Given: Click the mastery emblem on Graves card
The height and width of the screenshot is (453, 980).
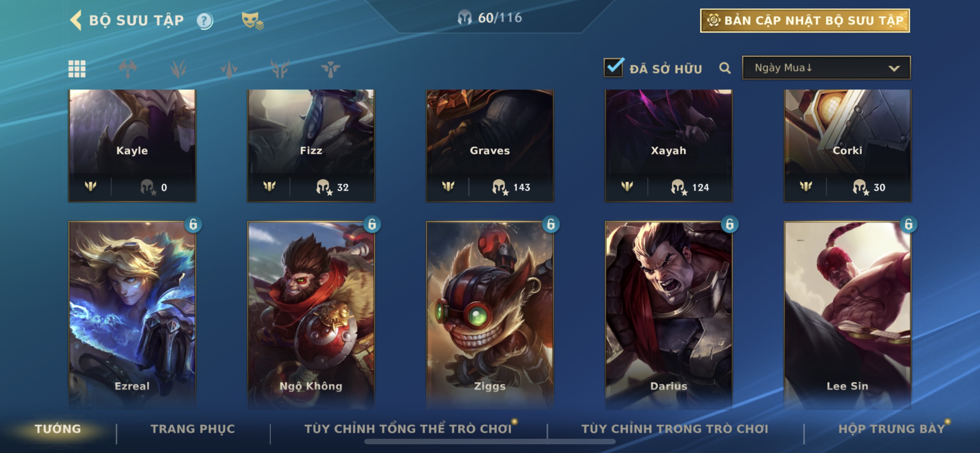Looking at the screenshot, I should click(x=448, y=186).
